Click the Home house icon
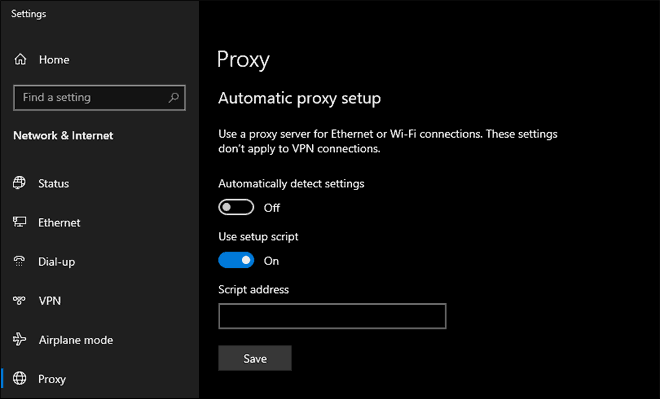The width and height of the screenshot is (660, 399). click(x=20, y=59)
